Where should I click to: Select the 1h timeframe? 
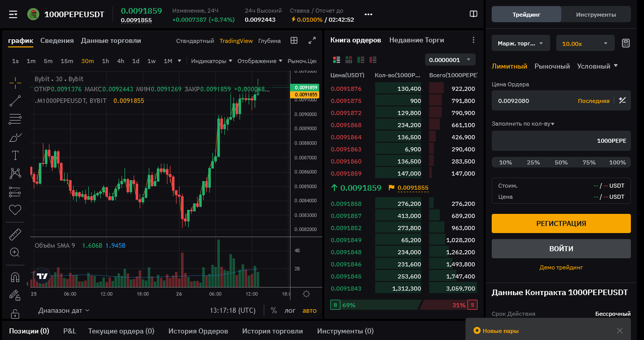105,61
